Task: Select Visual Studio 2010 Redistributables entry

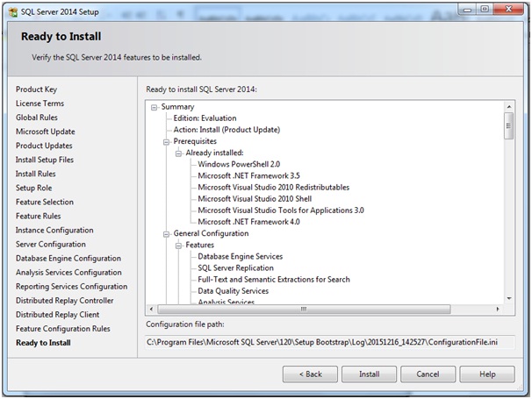Action: (x=274, y=188)
